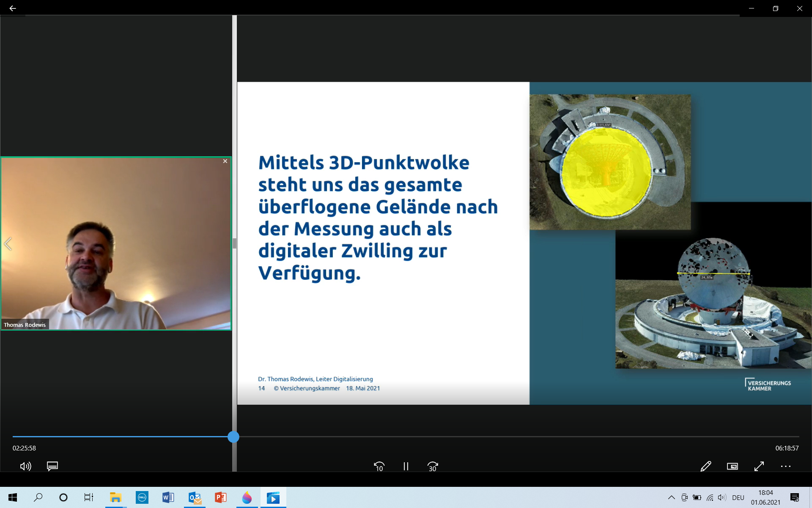Click the left chevron on webcam panel
The image size is (812, 508).
click(8, 244)
